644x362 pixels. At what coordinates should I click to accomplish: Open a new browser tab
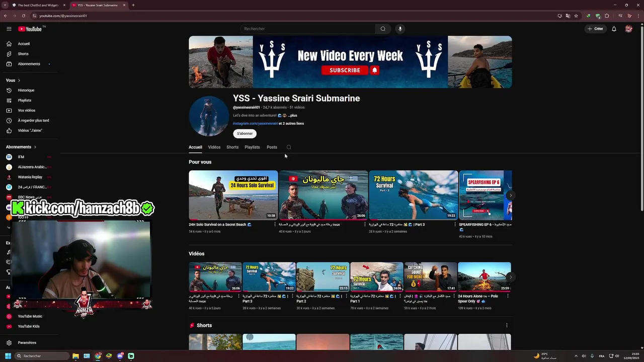tap(133, 5)
